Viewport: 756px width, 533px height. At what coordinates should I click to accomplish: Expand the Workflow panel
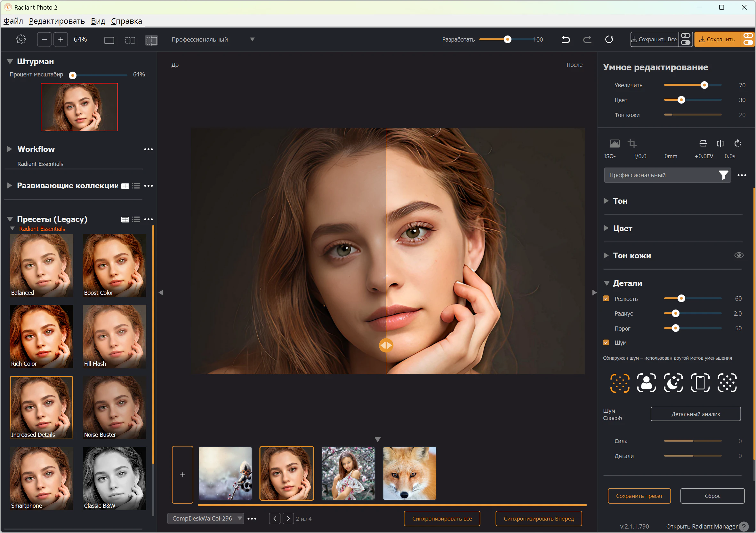coord(10,149)
